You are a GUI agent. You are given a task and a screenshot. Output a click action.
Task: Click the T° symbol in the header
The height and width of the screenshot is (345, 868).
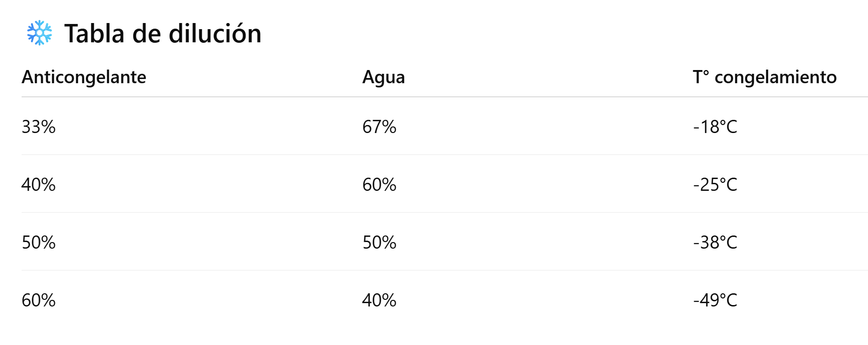[x=701, y=77]
